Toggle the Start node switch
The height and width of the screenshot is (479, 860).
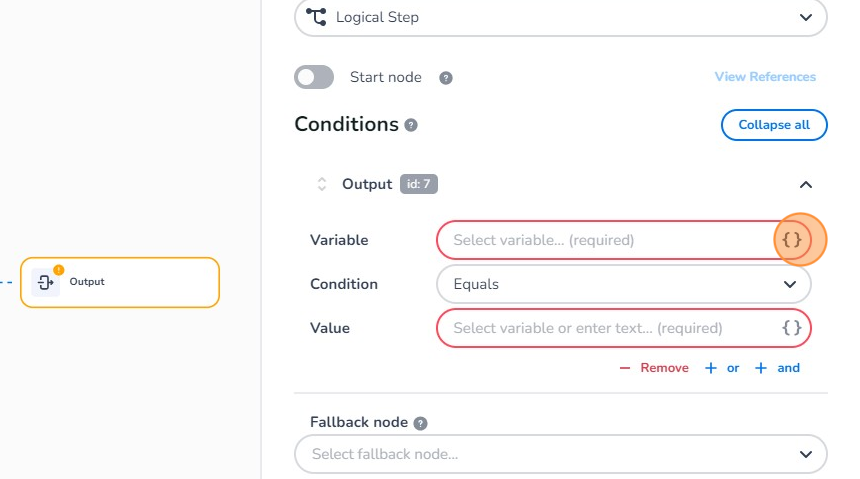(x=314, y=77)
